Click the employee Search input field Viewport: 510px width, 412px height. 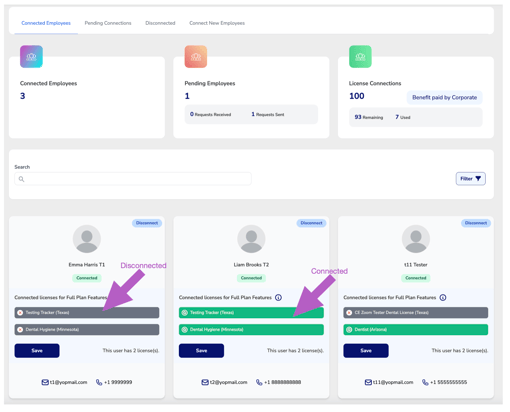(133, 179)
